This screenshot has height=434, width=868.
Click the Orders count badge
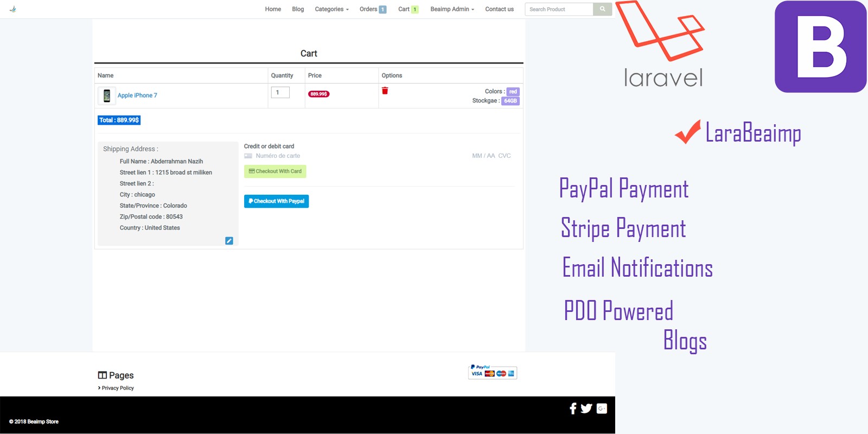[x=382, y=9]
